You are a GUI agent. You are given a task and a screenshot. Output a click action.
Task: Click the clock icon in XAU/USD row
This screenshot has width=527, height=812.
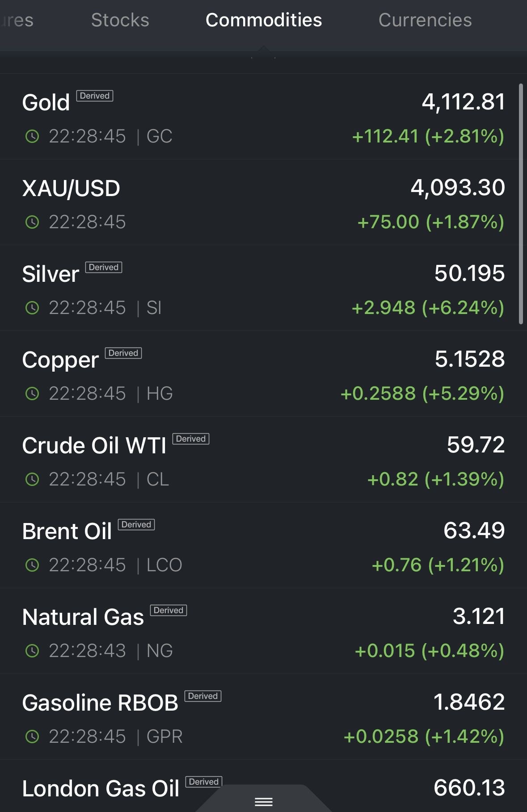pyautogui.click(x=32, y=222)
